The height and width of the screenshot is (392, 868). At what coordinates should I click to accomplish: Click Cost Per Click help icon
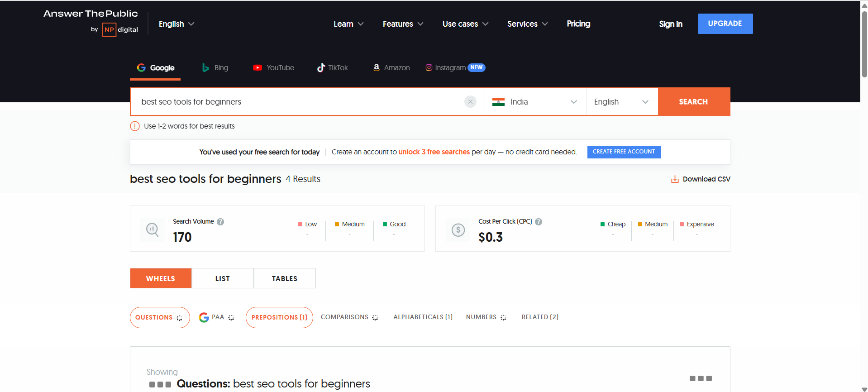coord(539,222)
